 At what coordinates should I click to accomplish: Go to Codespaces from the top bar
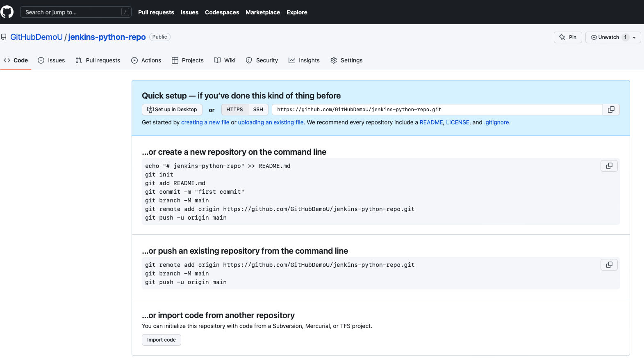(222, 12)
